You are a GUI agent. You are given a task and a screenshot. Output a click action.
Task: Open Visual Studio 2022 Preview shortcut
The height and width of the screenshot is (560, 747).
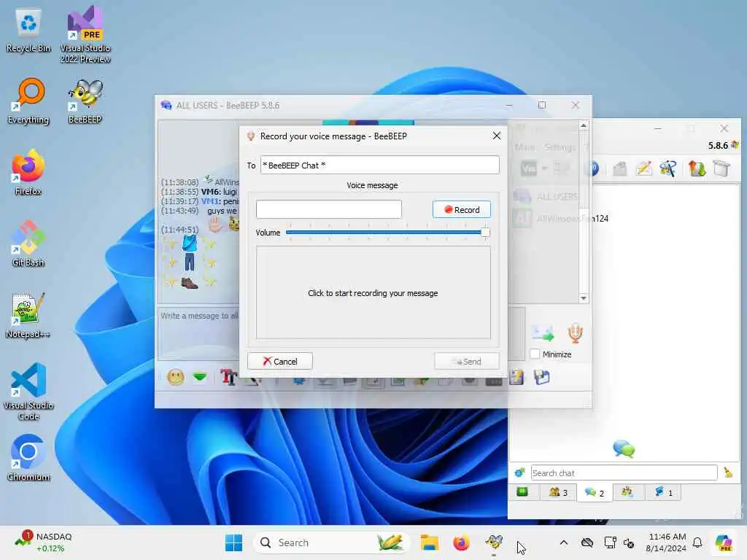tap(85, 34)
